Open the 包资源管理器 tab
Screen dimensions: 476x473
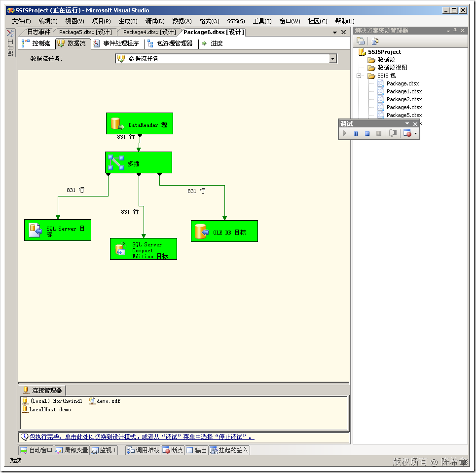tap(170, 43)
